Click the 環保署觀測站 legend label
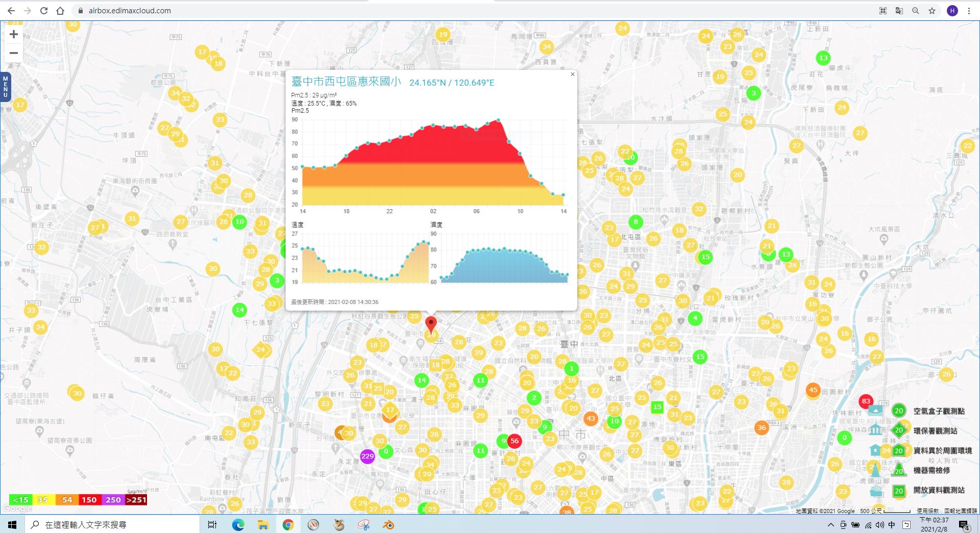Image resolution: width=980 pixels, height=533 pixels. coord(935,431)
